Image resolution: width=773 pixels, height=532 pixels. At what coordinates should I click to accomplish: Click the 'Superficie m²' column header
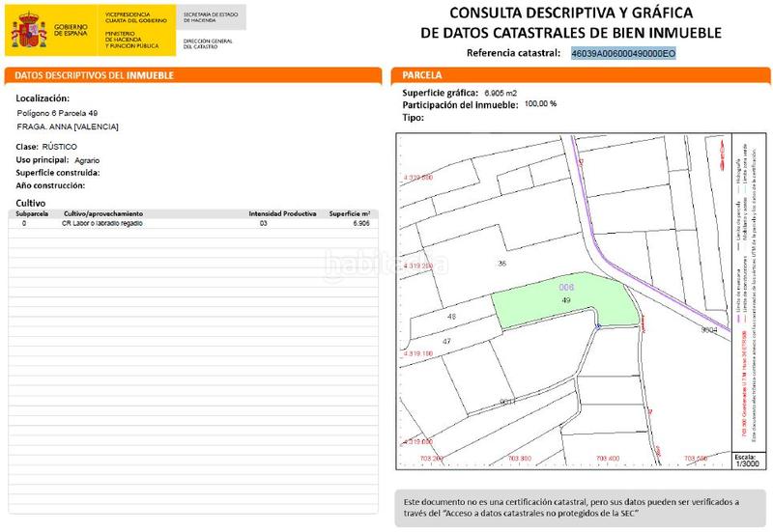point(350,213)
